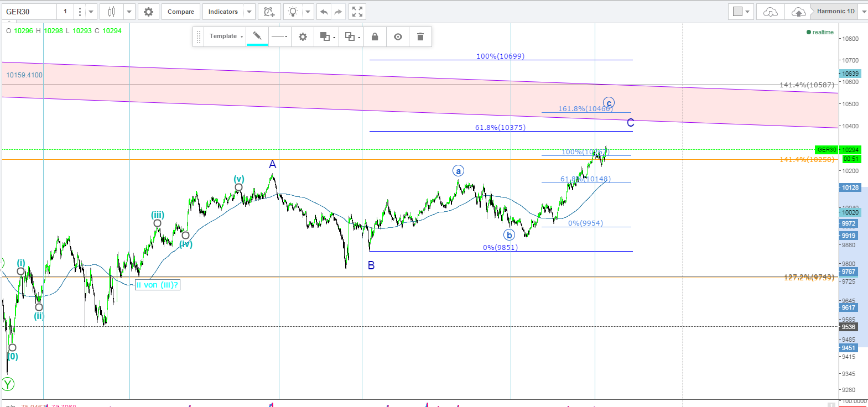Click the undo arrow
This screenshot has height=407, width=868.
[324, 12]
